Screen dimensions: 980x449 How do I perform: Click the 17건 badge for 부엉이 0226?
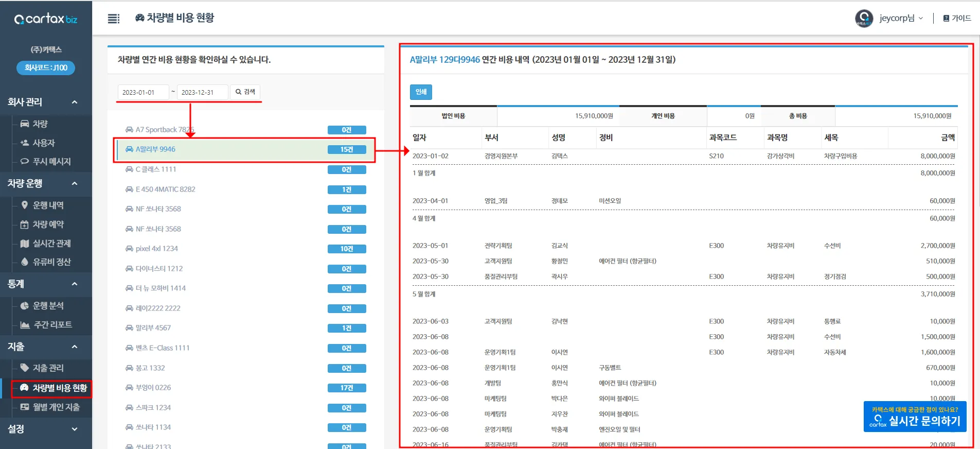point(347,388)
